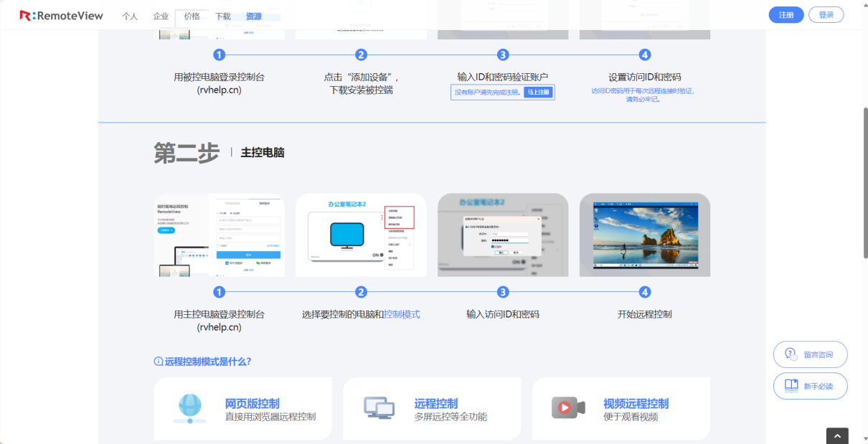This screenshot has width=868, height=444.
Task: Open the remote desktop landscape thumbnail
Action: coord(645,235)
